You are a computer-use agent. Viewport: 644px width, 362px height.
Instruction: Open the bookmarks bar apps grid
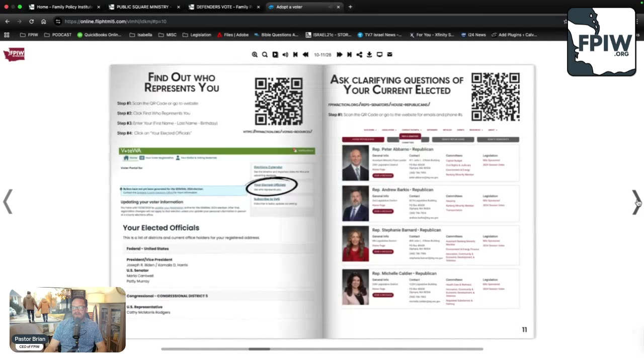click(7, 35)
